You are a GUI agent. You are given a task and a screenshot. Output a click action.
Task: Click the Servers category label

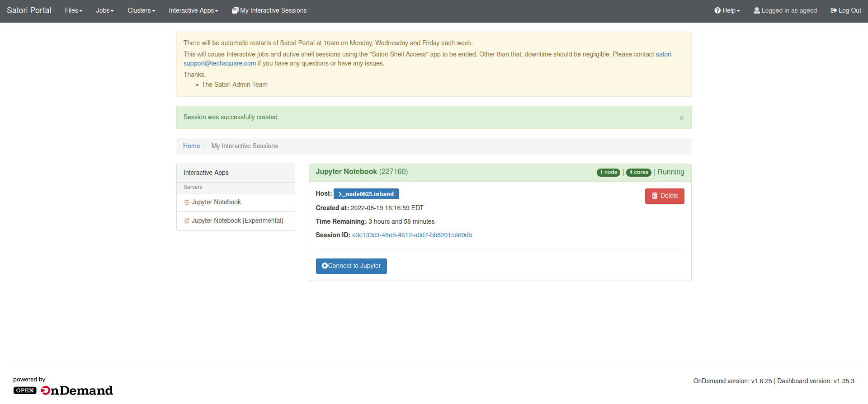[x=193, y=187]
